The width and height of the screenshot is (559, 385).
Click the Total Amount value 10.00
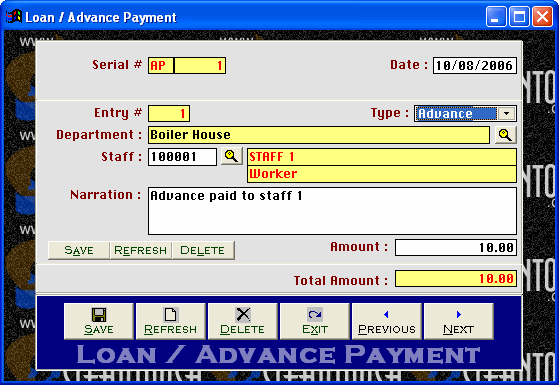tap(456, 278)
